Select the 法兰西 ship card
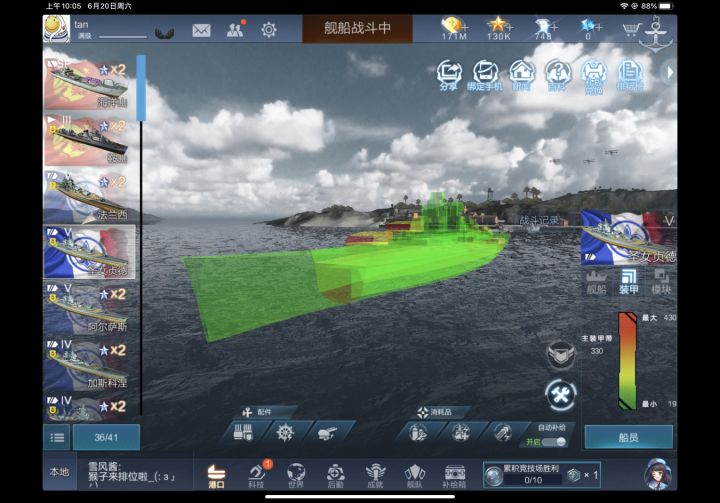The image size is (720, 503). pyautogui.click(x=90, y=196)
